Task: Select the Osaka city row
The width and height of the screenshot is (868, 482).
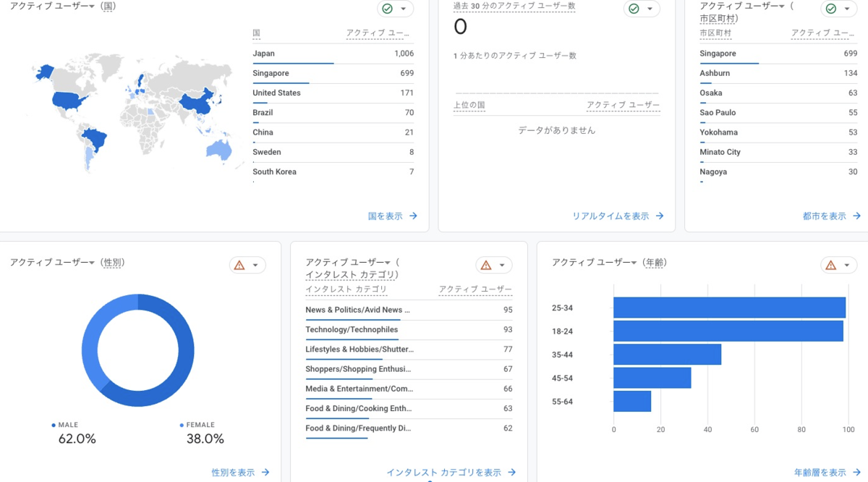Action: pos(778,93)
